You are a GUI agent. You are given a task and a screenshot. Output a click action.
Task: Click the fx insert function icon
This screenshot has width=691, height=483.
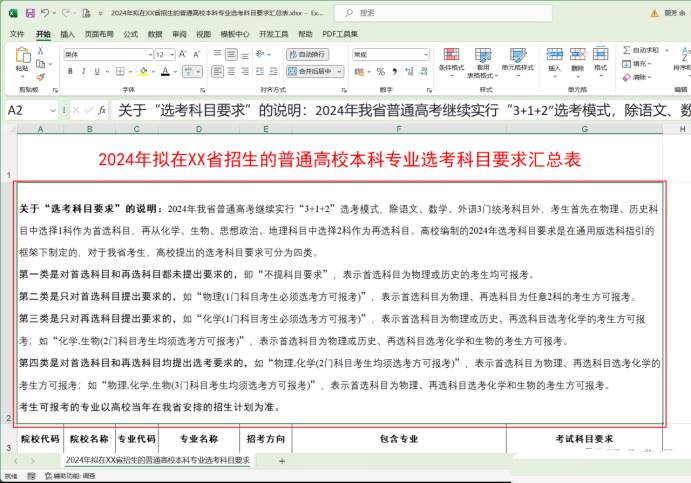point(102,110)
